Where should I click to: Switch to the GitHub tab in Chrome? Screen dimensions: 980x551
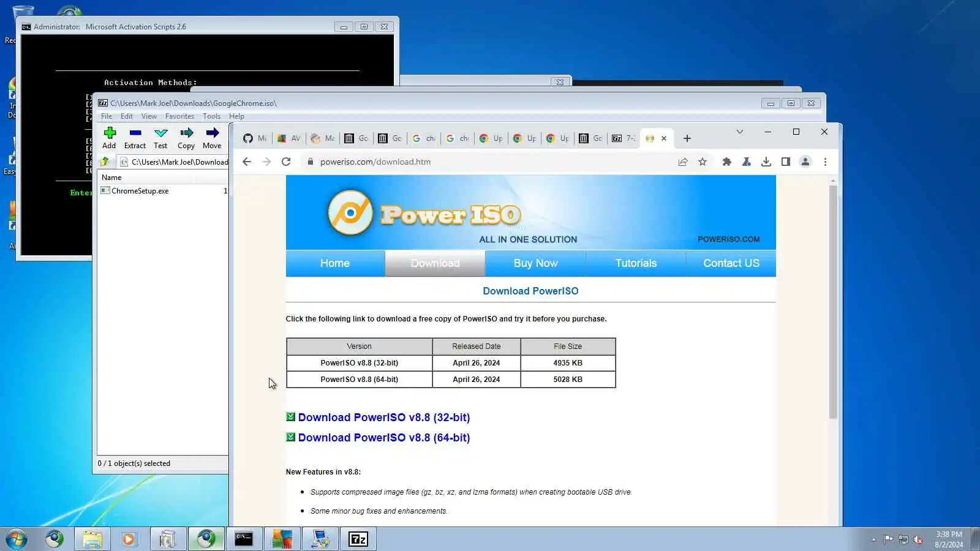click(254, 138)
